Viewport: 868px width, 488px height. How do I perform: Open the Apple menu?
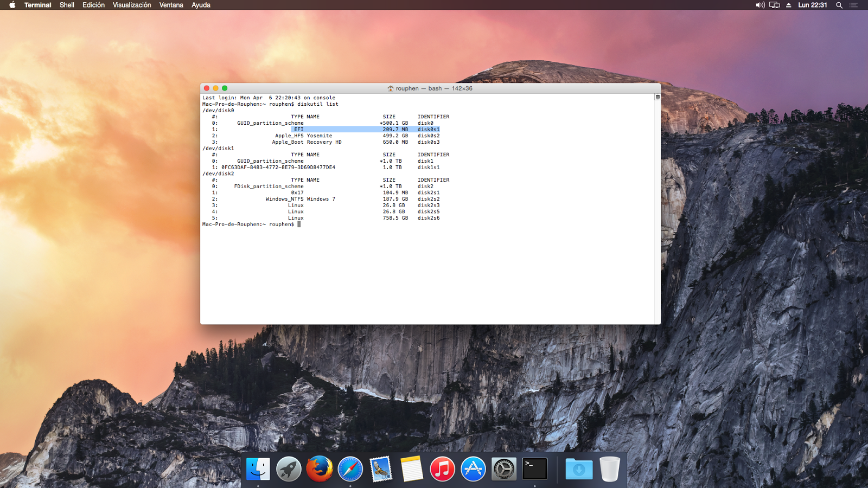tap(12, 5)
